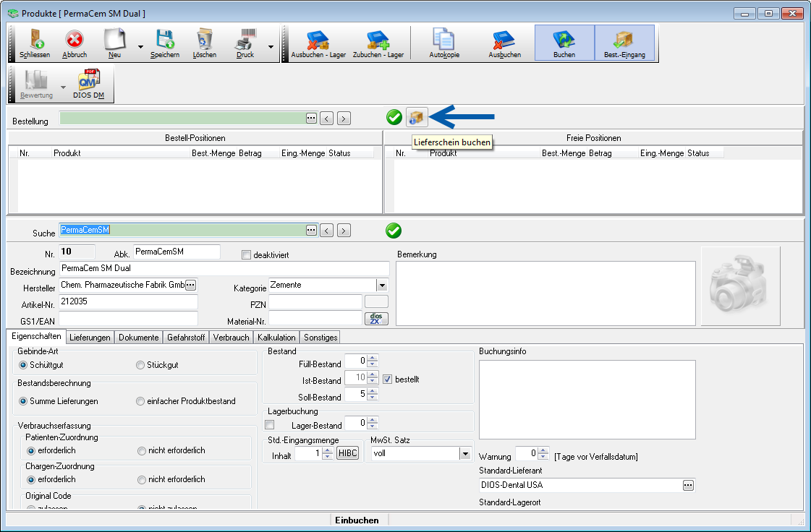The height and width of the screenshot is (532, 811).
Task: Click the Best.-Eingang icon
Action: point(624,43)
